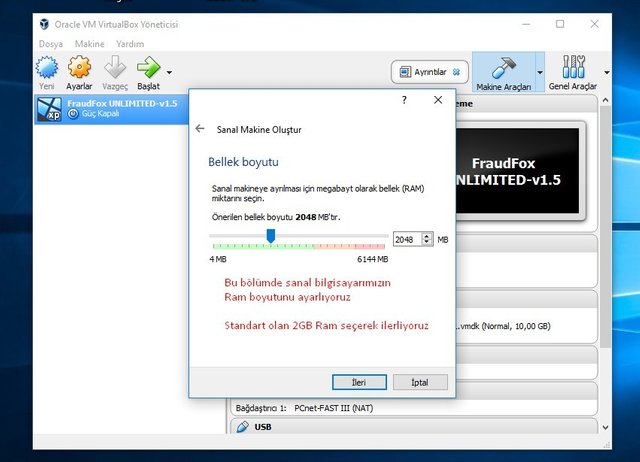Open dropdown arrow next to Başlat
Viewport: 640px width, 462px height.
169,72
